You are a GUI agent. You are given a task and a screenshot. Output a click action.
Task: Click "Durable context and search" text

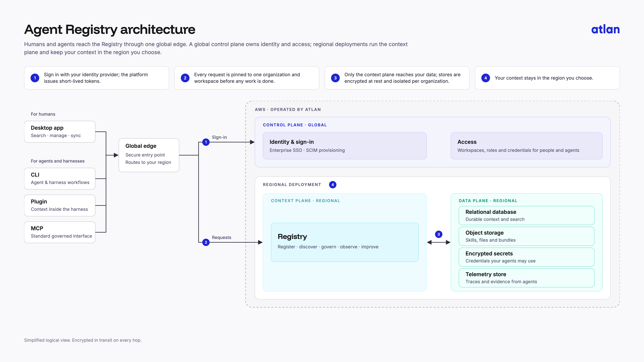[x=495, y=219]
